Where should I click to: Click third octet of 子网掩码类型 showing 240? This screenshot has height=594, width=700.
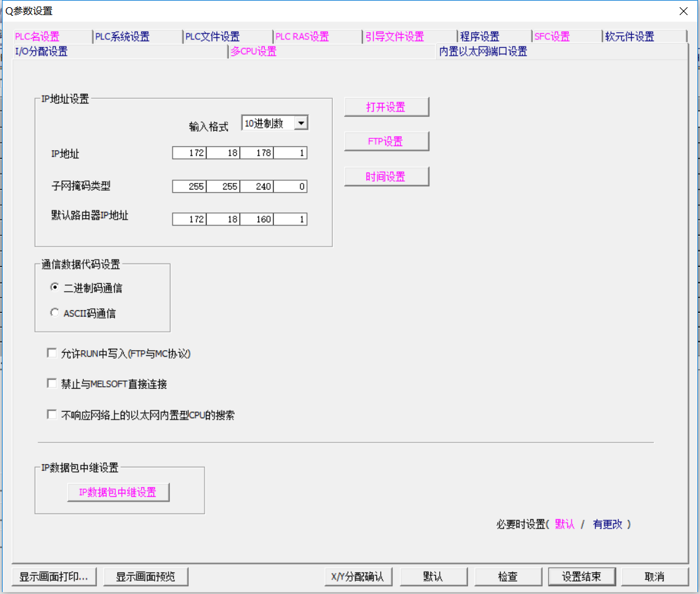point(257,187)
